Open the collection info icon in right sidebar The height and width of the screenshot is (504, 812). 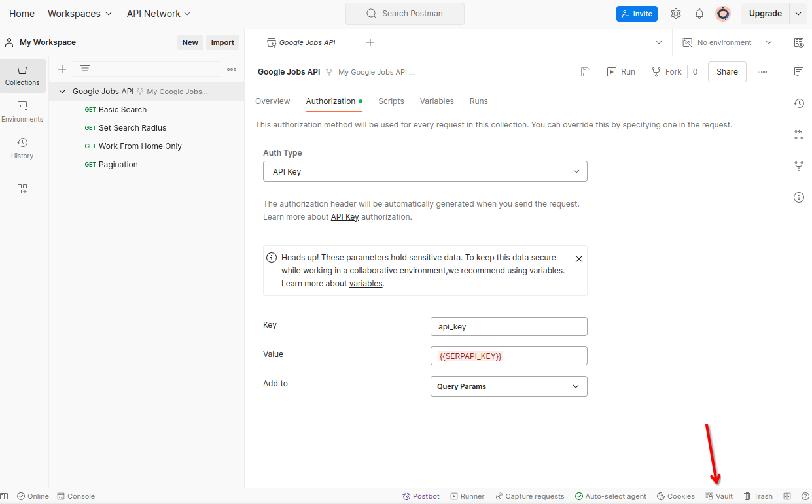799,197
